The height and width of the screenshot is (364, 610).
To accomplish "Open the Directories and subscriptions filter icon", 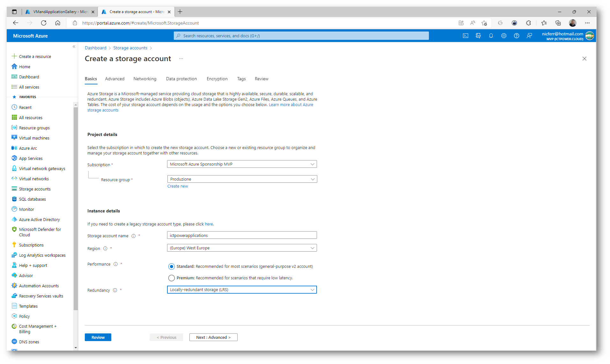I will pyautogui.click(x=478, y=36).
